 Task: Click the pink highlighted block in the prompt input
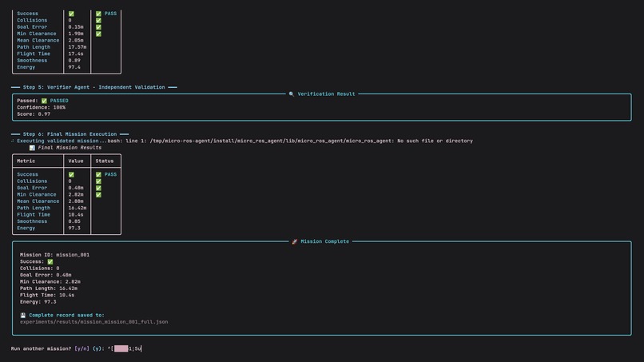coord(121,349)
